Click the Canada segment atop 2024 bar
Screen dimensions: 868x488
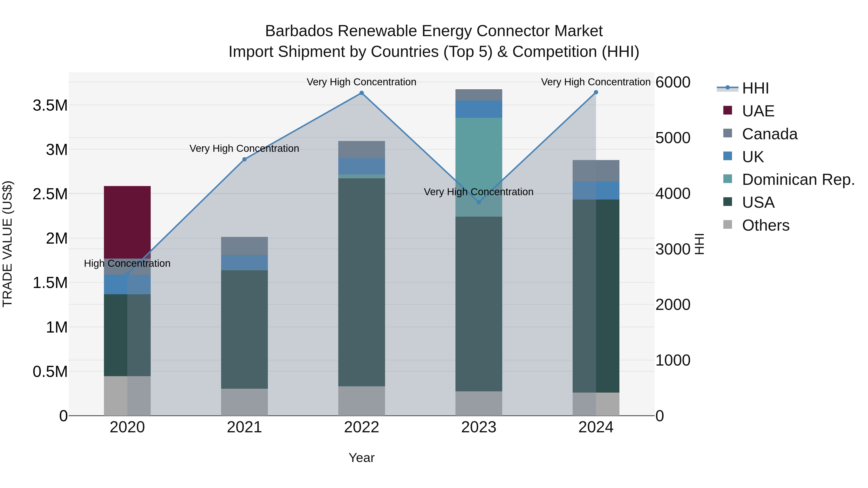(x=596, y=171)
